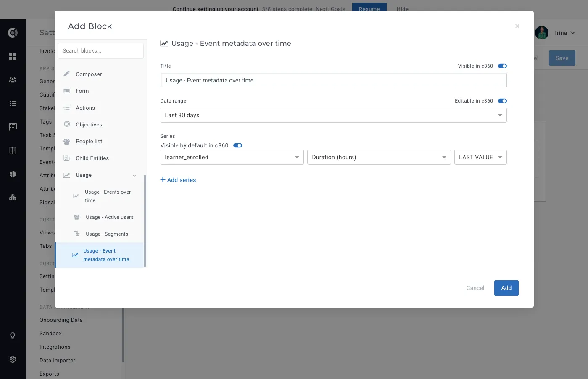The height and width of the screenshot is (379, 588).
Task: Toggle Visible in c360 switch
Action: (502, 66)
